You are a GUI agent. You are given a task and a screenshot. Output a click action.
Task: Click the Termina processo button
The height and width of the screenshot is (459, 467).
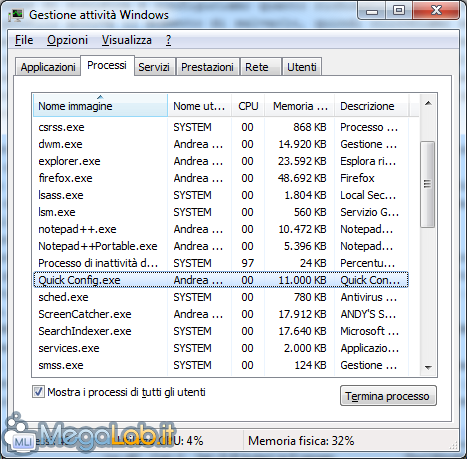coord(388,396)
